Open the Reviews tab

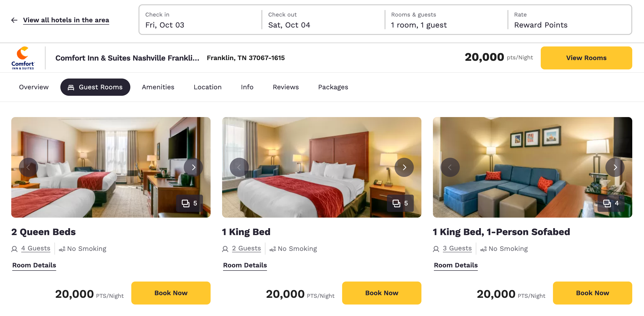286,87
